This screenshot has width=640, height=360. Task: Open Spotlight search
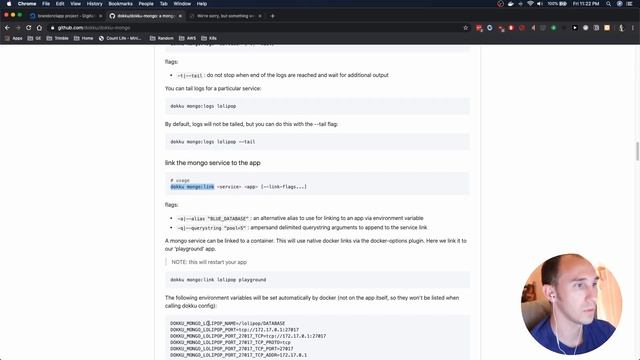point(609,4)
